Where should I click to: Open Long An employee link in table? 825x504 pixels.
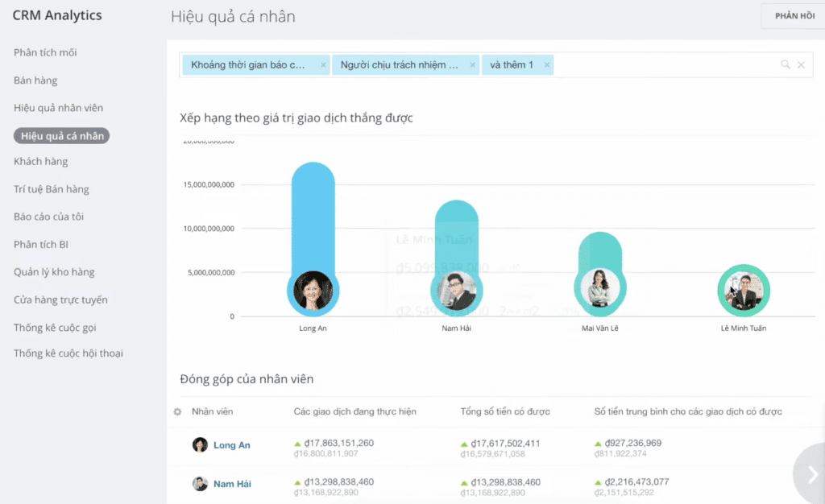pyautogui.click(x=231, y=445)
